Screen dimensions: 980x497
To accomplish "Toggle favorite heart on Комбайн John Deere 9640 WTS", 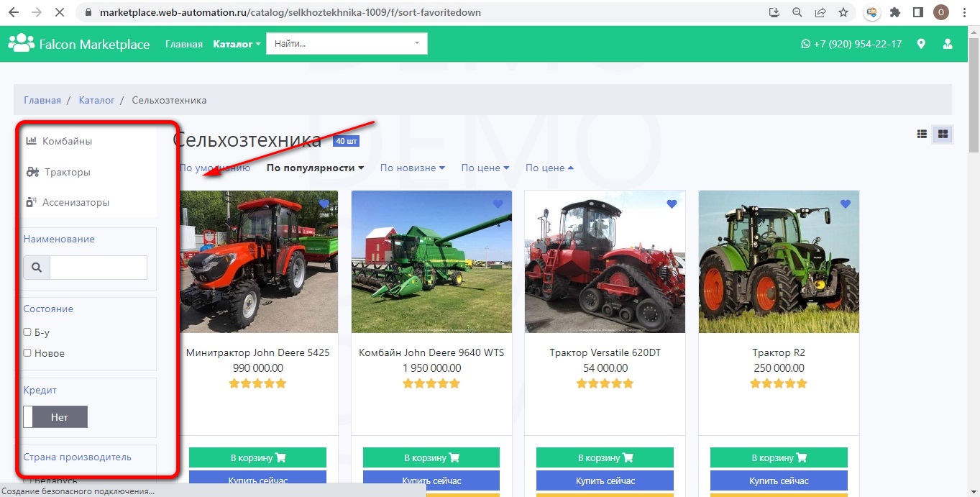I will point(498,204).
